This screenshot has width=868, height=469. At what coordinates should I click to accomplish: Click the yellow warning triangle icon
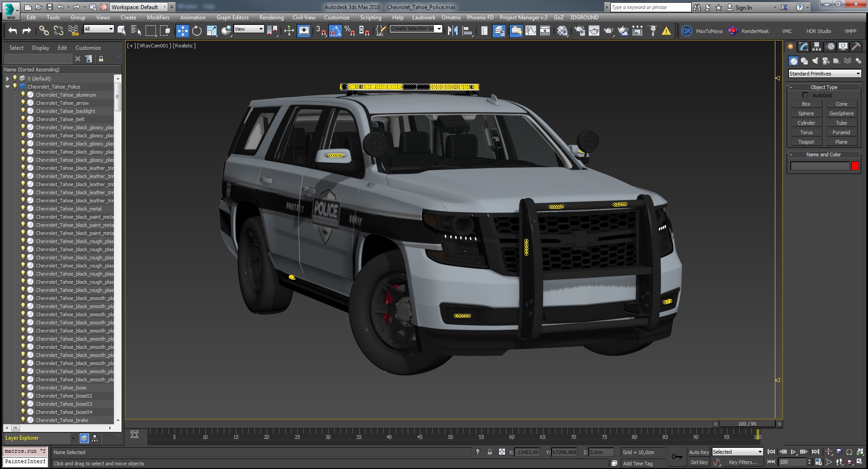(666, 31)
